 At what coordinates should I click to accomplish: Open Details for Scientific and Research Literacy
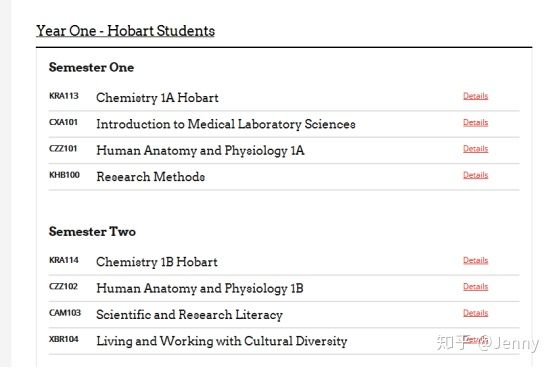click(475, 313)
